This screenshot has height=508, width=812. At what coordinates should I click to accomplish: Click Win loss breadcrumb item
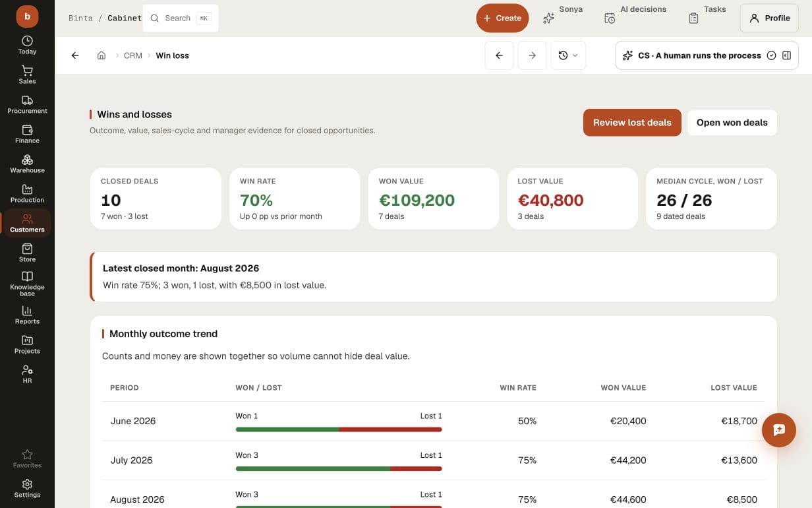(x=172, y=55)
